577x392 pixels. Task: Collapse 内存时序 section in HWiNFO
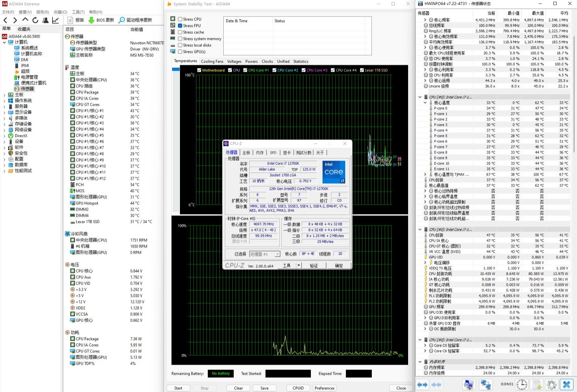point(420,362)
